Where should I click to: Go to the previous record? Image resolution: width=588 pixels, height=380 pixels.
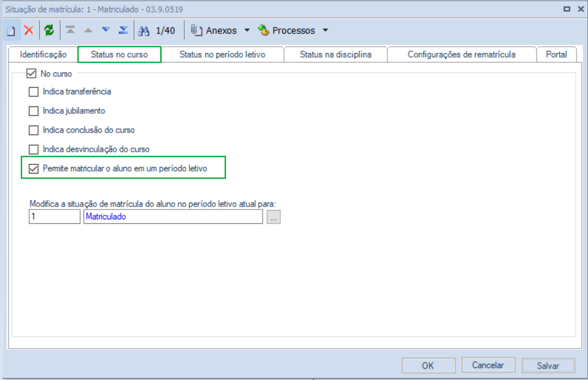(x=88, y=30)
